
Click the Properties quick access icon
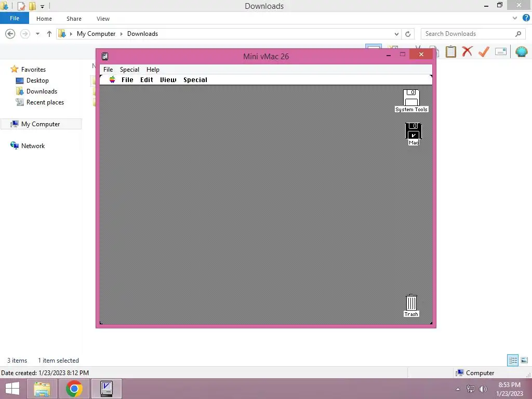[x=21, y=6]
